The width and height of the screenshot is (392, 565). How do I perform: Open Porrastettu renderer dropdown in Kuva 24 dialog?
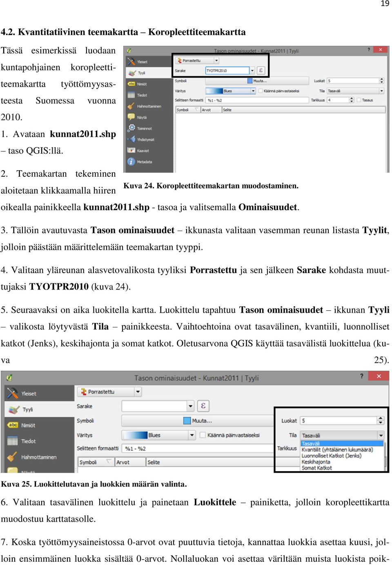click(197, 60)
